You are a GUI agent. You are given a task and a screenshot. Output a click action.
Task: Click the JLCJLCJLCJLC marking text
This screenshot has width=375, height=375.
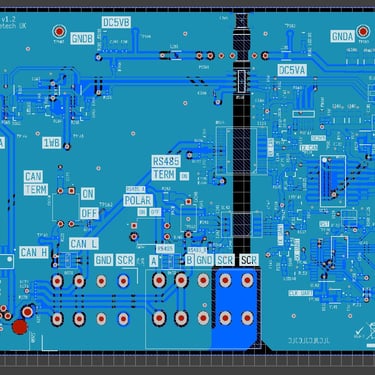(309, 341)
